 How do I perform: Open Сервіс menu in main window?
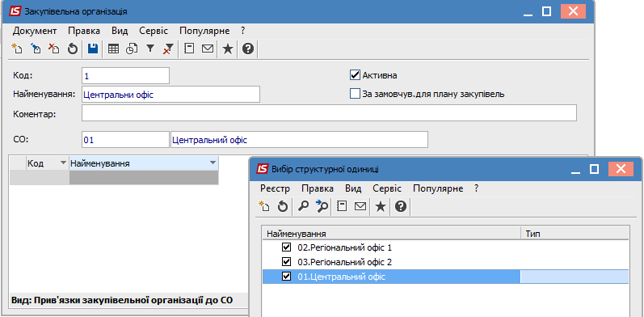(x=154, y=31)
